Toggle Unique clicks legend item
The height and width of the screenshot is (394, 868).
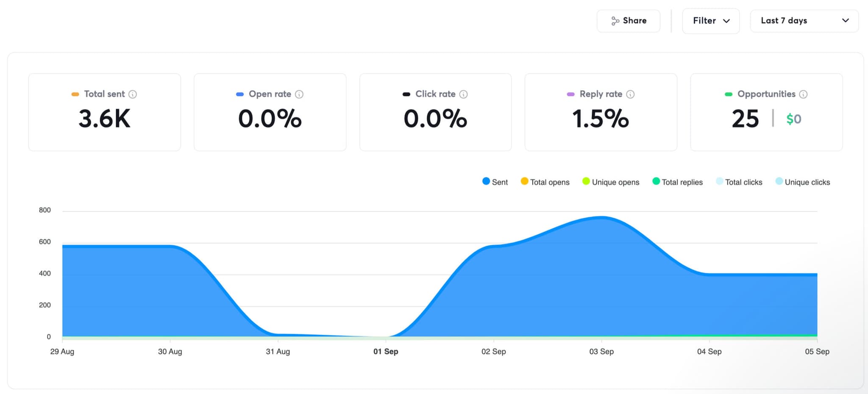pyautogui.click(x=803, y=182)
